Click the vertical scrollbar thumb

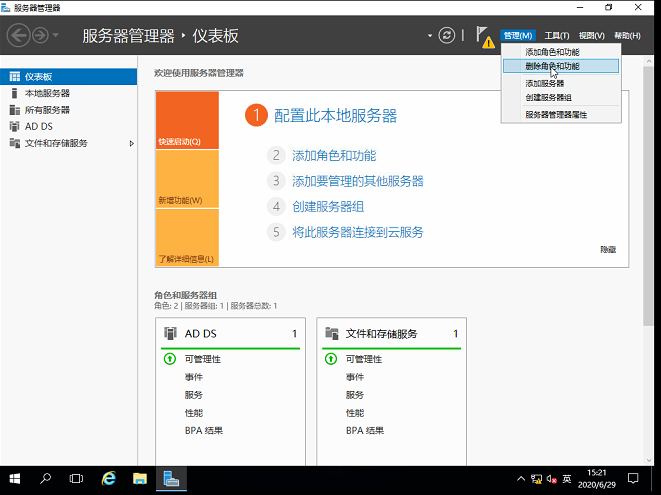point(648,196)
